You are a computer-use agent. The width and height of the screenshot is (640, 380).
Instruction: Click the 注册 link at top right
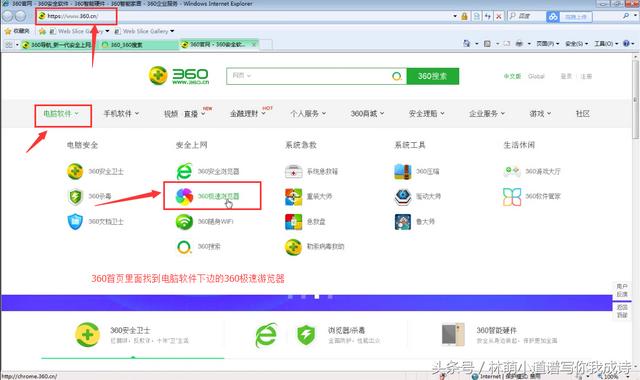coord(586,76)
